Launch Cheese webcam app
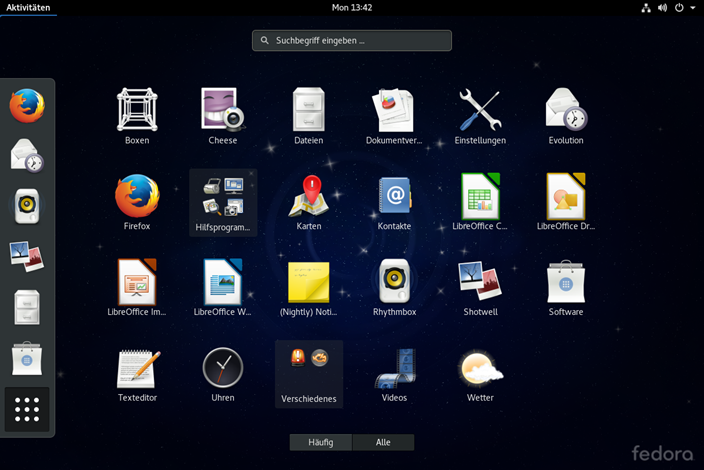 223,116
